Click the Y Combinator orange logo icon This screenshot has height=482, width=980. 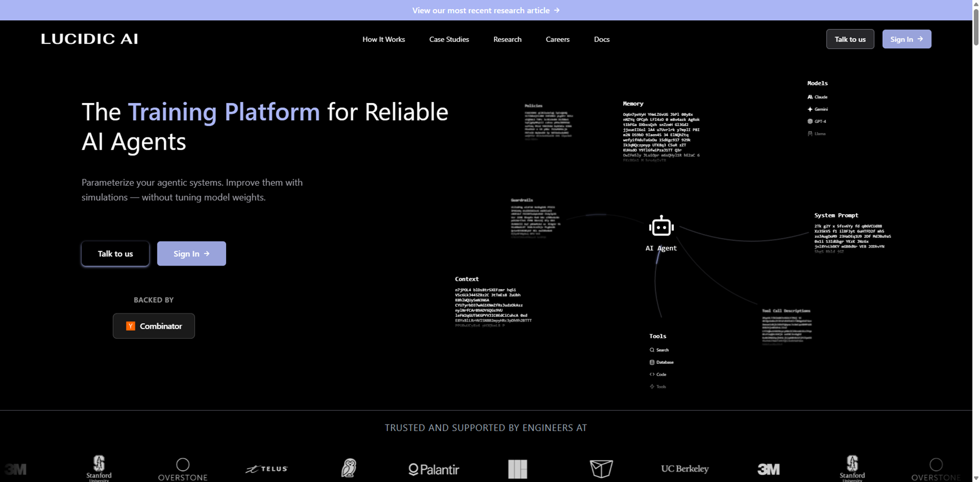(x=131, y=326)
